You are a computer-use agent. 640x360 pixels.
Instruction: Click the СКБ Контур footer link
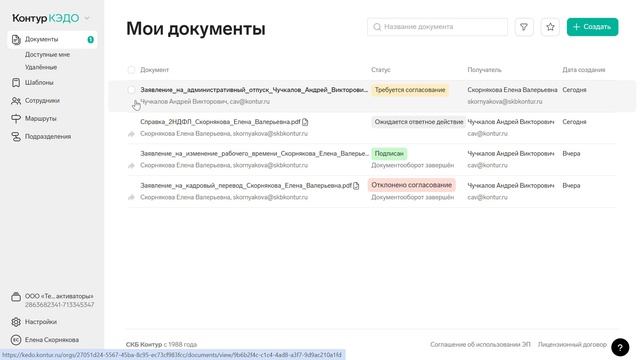(144, 344)
